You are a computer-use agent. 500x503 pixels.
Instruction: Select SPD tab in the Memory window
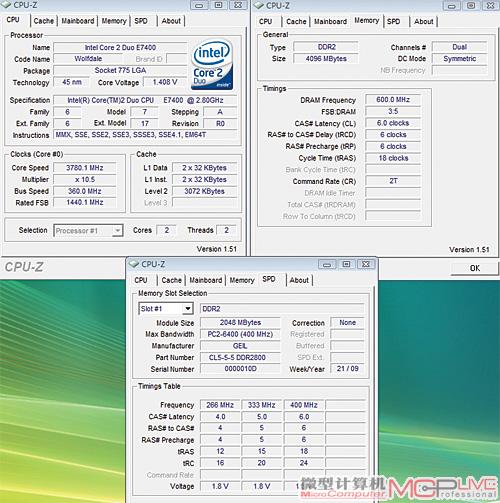click(394, 22)
